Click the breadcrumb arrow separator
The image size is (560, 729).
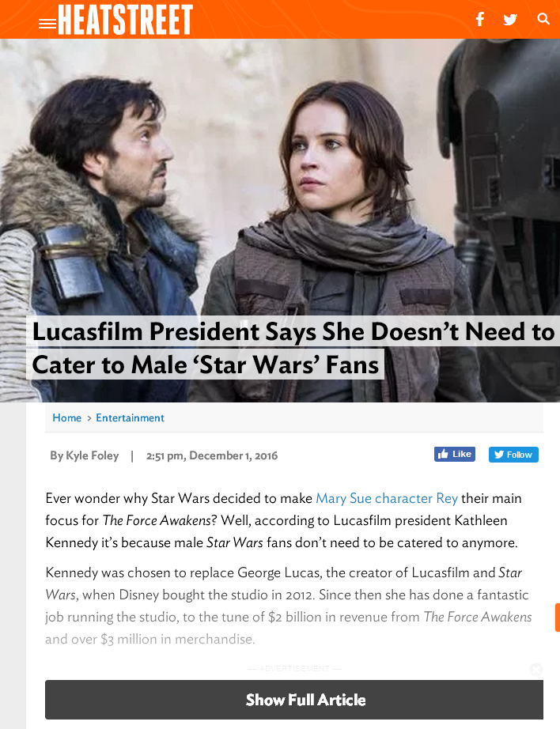[89, 418]
